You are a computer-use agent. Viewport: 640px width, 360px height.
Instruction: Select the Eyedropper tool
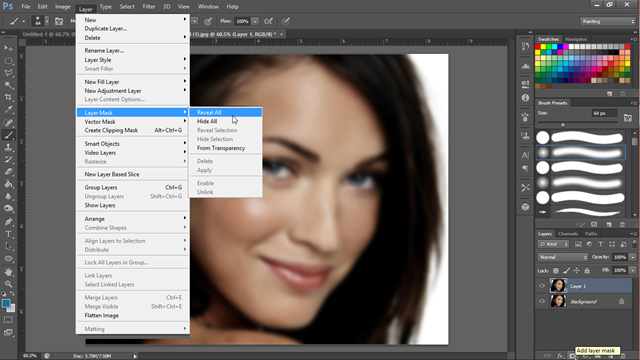pyautogui.click(x=8, y=110)
